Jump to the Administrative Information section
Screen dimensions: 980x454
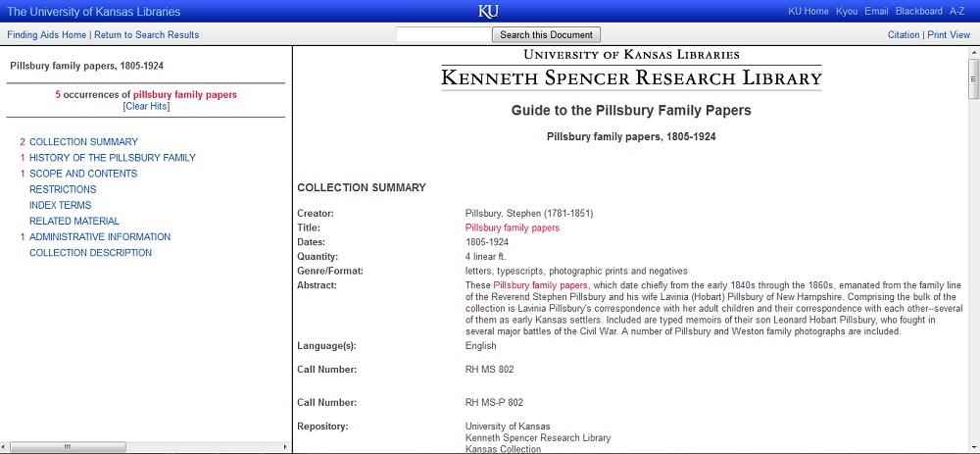click(100, 237)
